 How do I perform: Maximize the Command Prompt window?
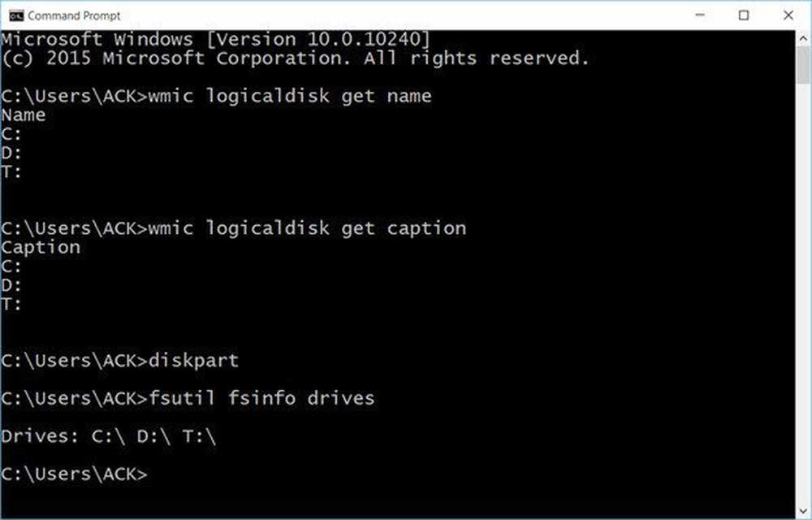[744, 15]
